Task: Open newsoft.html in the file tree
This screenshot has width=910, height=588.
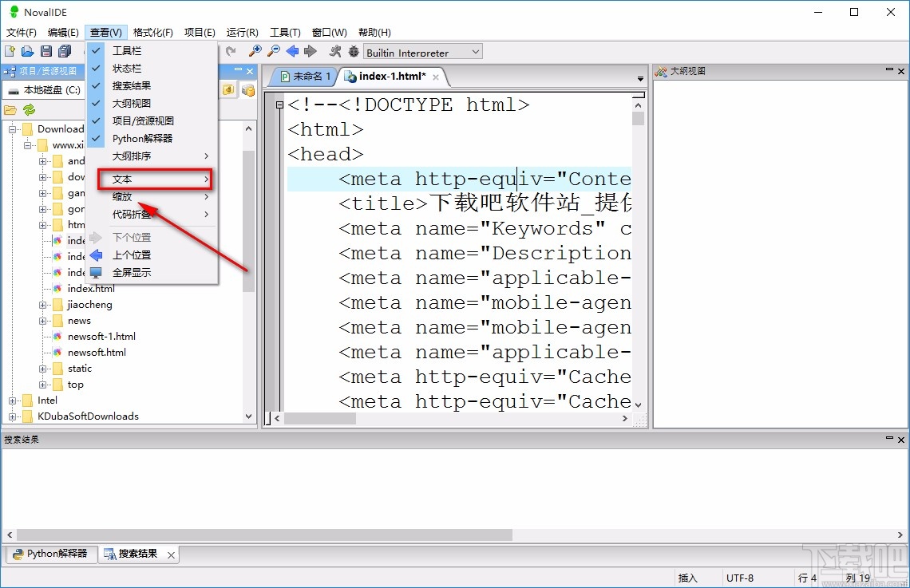Action: [x=97, y=352]
